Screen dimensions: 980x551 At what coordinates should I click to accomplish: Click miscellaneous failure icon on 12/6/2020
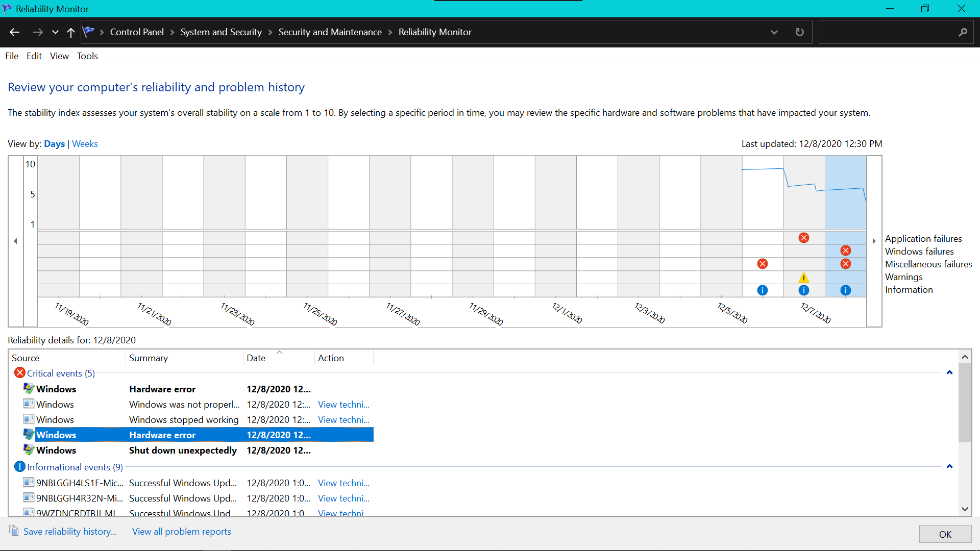pos(763,264)
